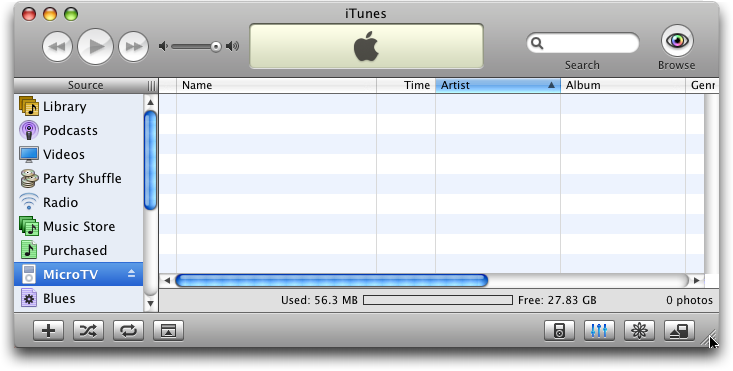
Task: Click the source list scroll down arrow
Action: tap(150, 303)
